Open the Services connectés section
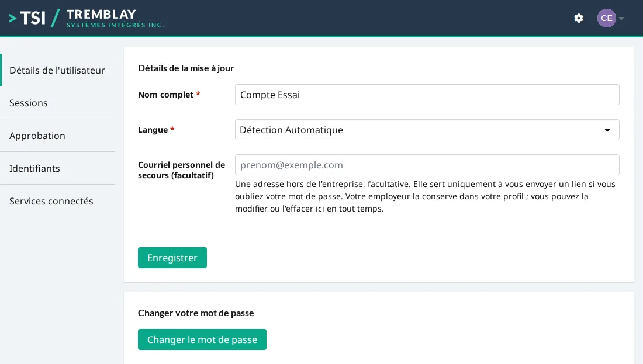 pos(57,201)
